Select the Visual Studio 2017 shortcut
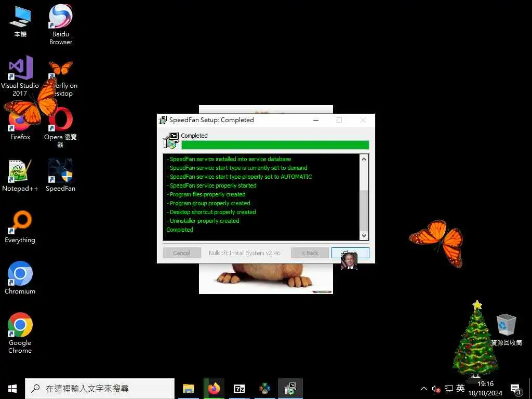Image resolution: width=532 pixels, height=399 pixels. click(x=20, y=76)
